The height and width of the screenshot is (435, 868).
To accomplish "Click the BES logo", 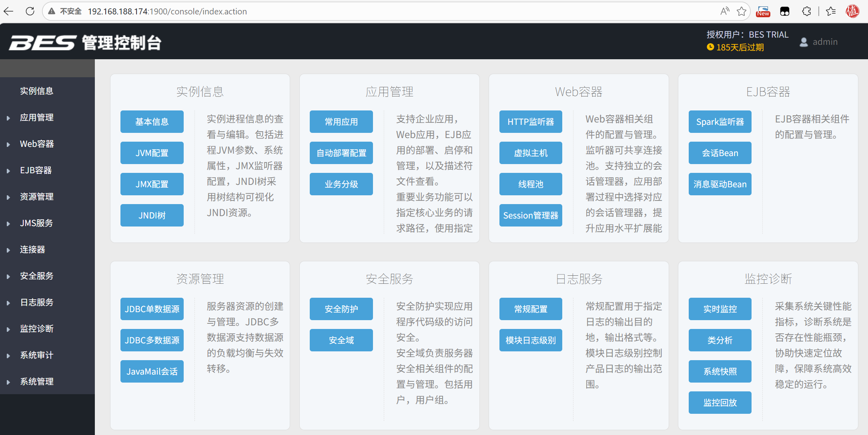I will coord(42,42).
